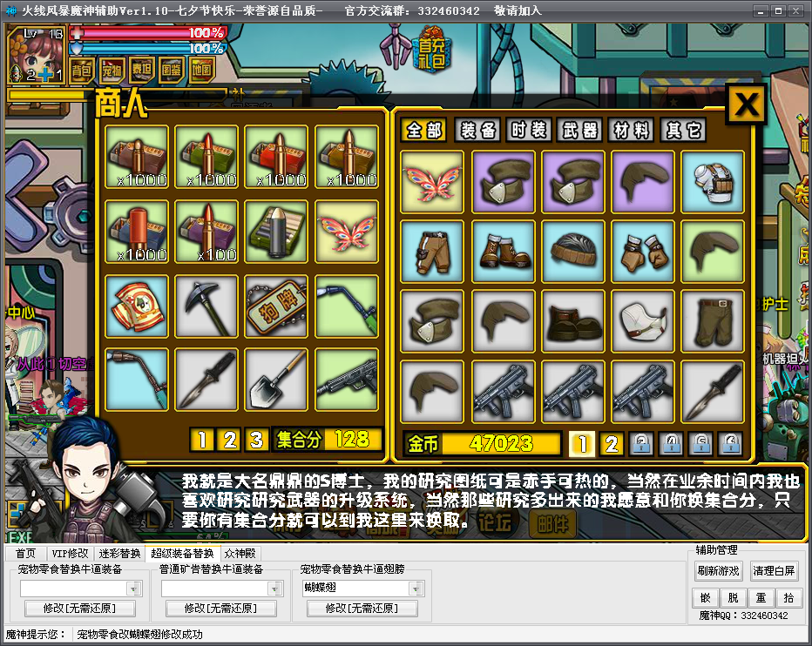Expand 普通矿苦替换牛逼装备 dropdown
The image size is (812, 646).
(x=275, y=589)
